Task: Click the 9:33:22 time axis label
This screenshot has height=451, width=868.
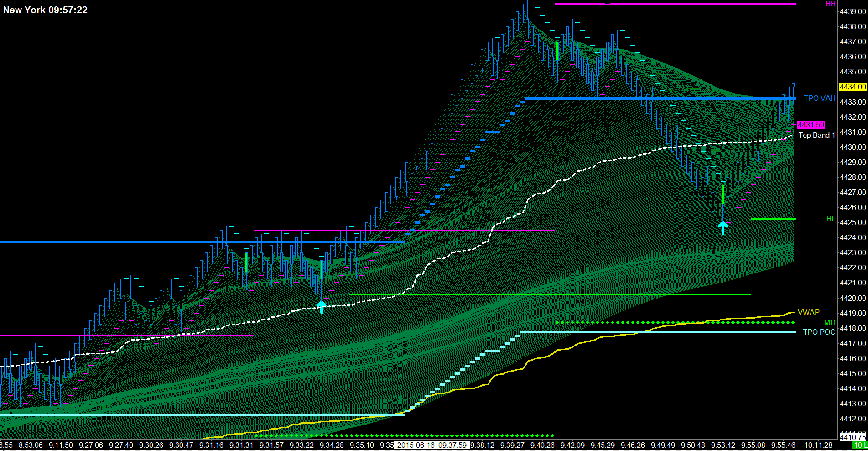Action: click(301, 445)
